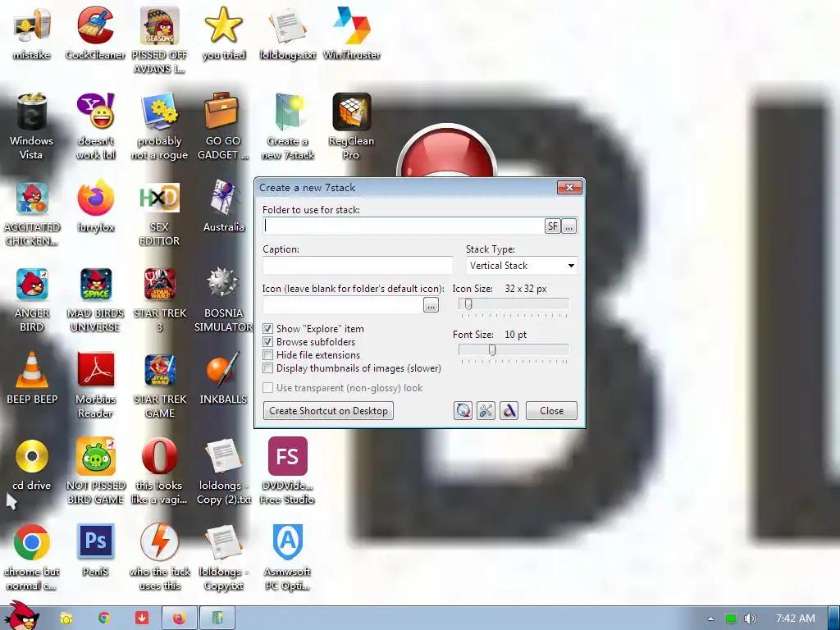Image resolution: width=840 pixels, height=630 pixels.
Task: Launch Chrome from taskbar quick launch
Action: click(104, 619)
